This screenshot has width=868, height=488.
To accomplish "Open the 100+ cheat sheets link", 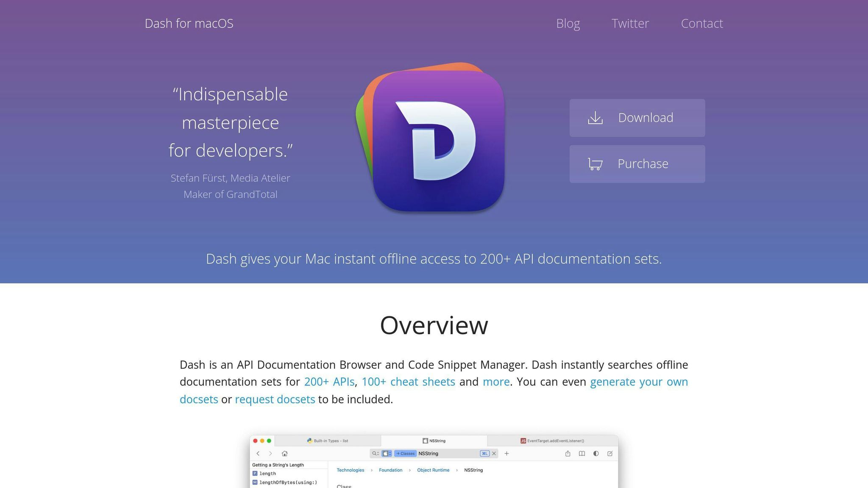I will click(409, 382).
